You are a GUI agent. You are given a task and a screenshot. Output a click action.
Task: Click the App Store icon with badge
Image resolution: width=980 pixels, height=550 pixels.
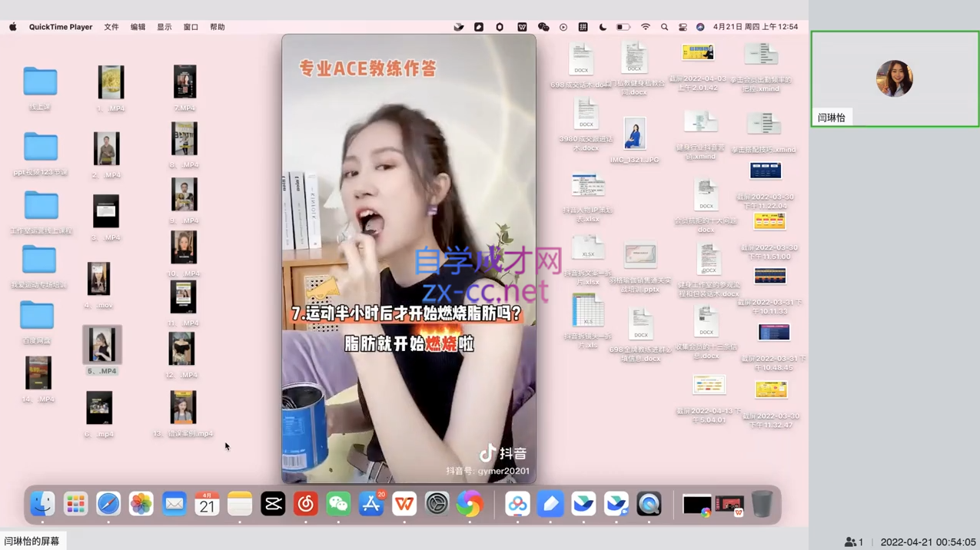(x=371, y=504)
